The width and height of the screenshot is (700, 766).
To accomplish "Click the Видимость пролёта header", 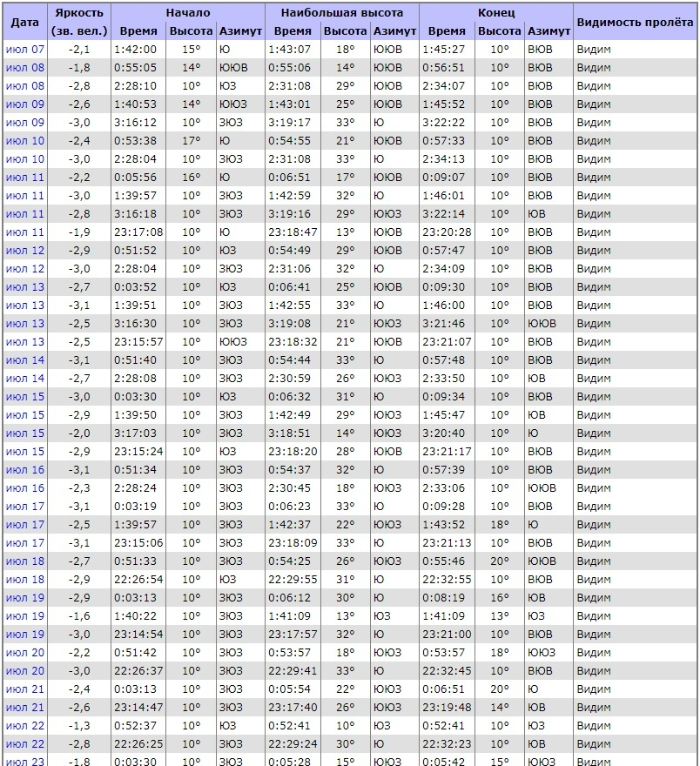I will (635, 22).
